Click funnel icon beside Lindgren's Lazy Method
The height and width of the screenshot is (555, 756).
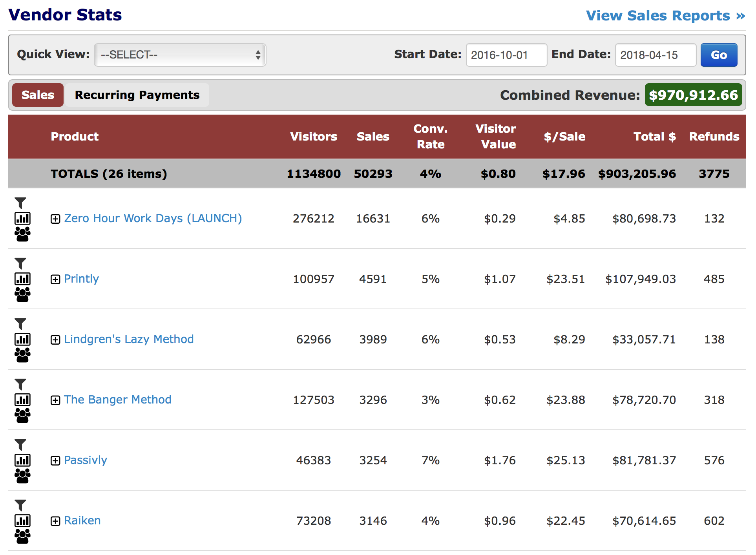tap(20, 324)
